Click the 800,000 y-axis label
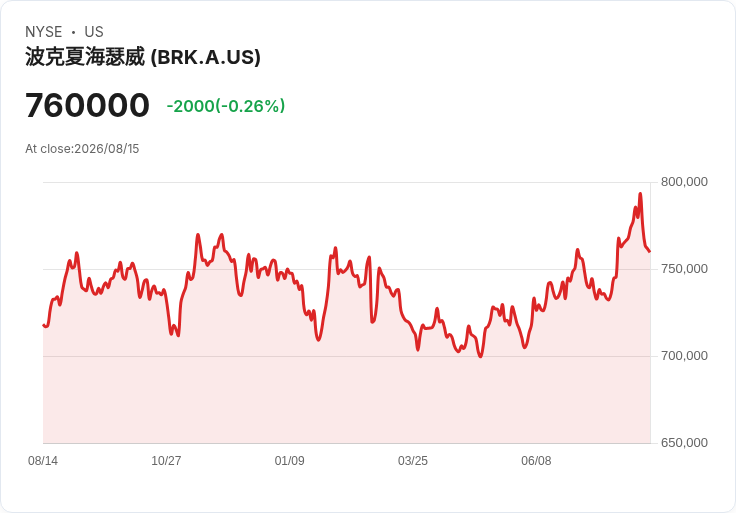This screenshot has height=513, width=736. [684, 182]
